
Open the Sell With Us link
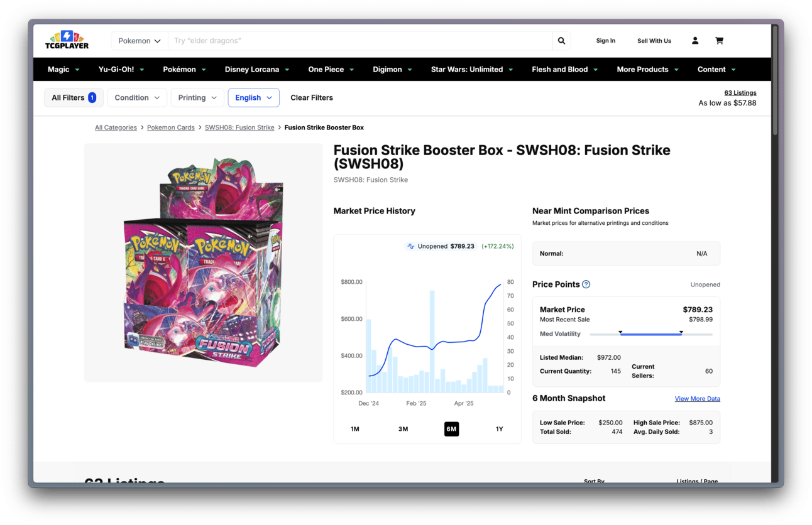[654, 41]
